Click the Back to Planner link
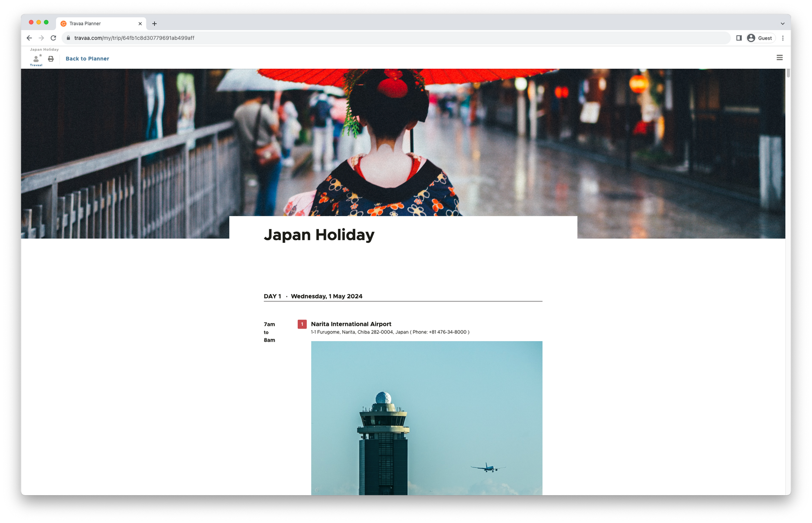Viewport: 812px width, 523px height. pyautogui.click(x=87, y=59)
